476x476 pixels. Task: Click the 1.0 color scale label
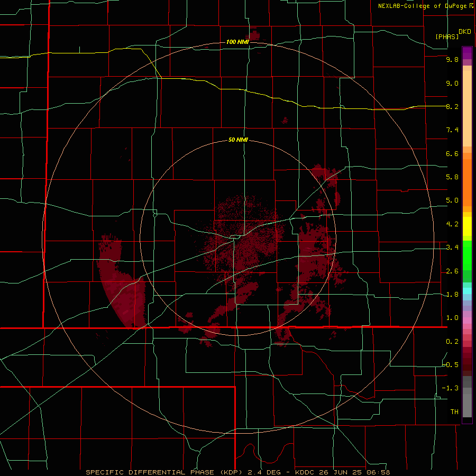click(x=452, y=318)
